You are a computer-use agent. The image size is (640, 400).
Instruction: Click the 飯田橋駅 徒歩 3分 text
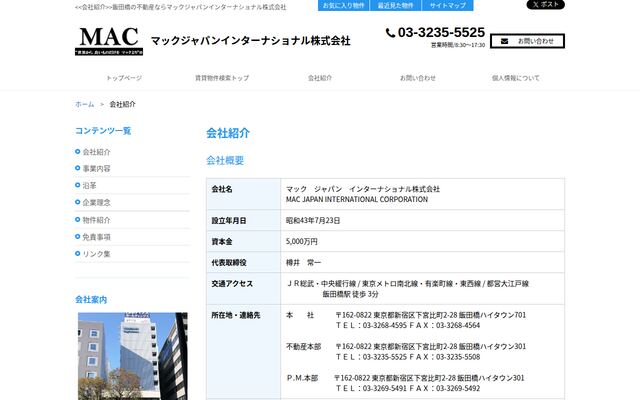[351, 294]
